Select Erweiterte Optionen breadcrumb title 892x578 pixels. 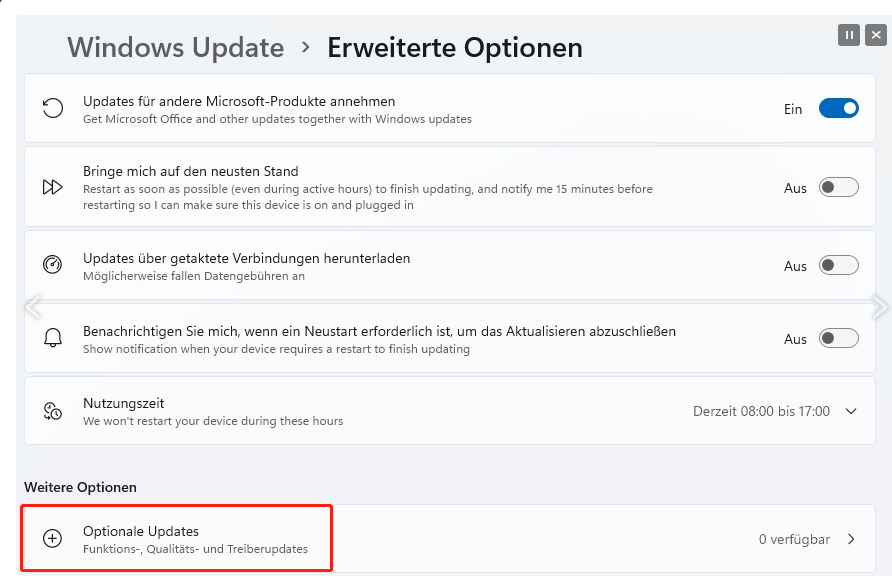[455, 47]
